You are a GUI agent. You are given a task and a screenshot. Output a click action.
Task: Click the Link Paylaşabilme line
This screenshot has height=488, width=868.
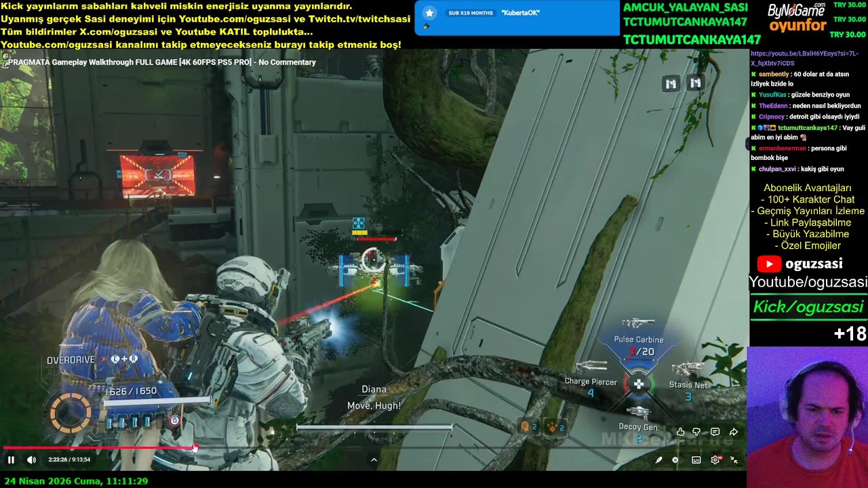click(x=807, y=222)
